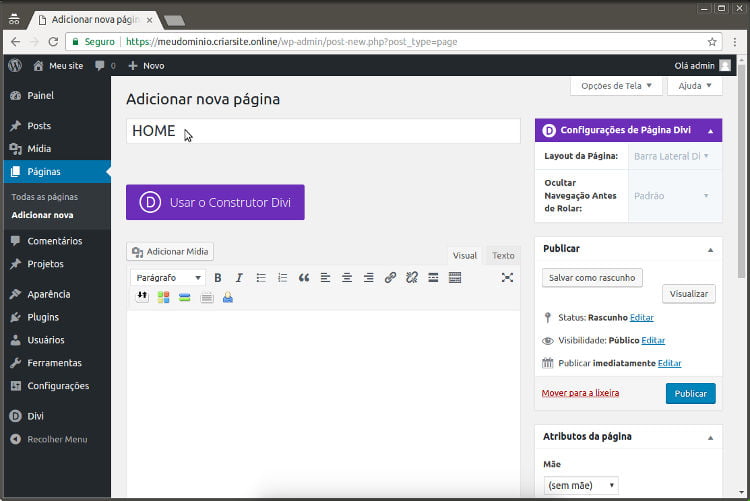Image resolution: width=750 pixels, height=501 pixels.
Task: Switch to the Texto editor tab
Action: coord(503,256)
